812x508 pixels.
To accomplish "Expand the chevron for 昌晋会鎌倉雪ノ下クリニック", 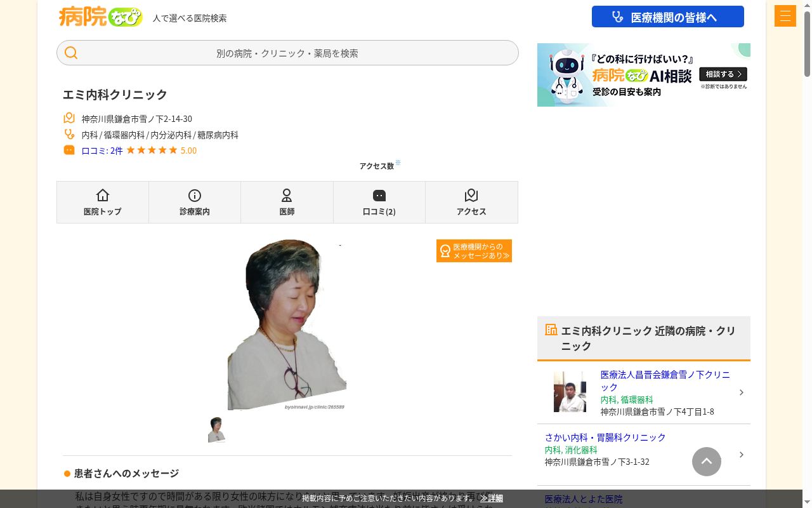I will (x=741, y=392).
